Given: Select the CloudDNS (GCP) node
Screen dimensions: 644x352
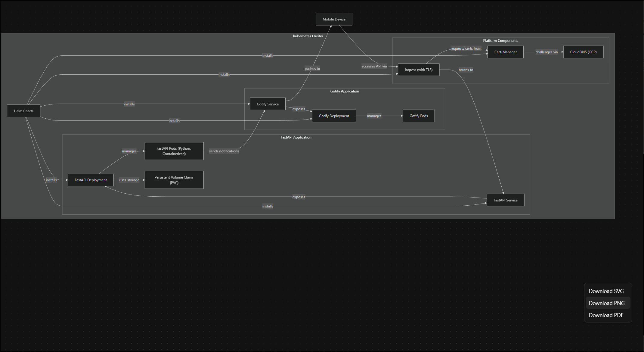Looking at the screenshot, I should (583, 52).
